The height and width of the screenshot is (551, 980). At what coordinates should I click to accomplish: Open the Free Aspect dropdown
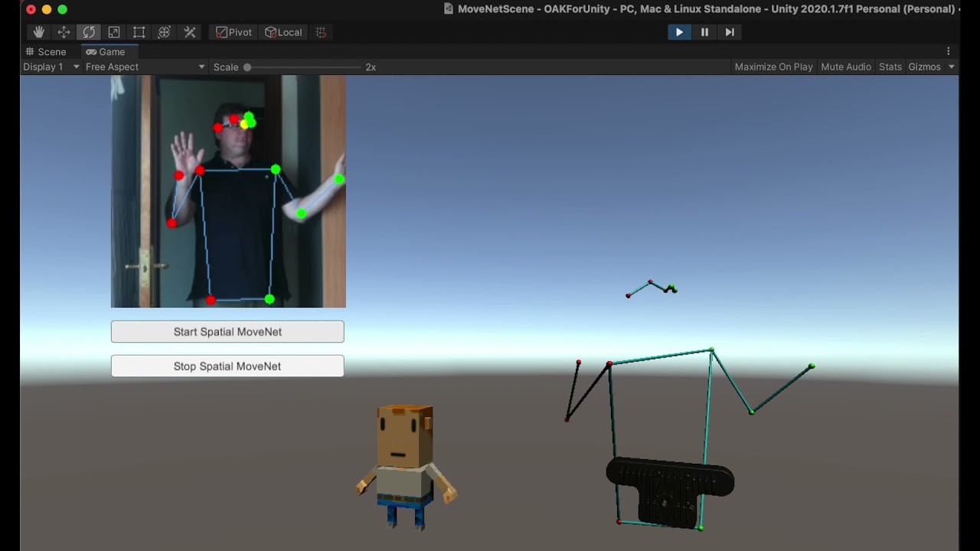(x=145, y=67)
